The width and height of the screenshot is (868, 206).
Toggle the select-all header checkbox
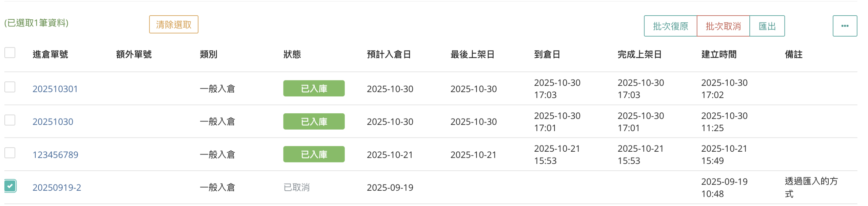tap(10, 53)
